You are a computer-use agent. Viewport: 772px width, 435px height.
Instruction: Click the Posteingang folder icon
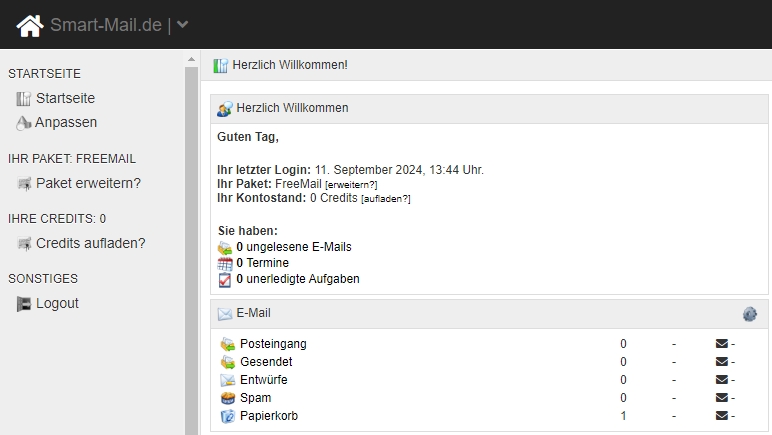227,344
